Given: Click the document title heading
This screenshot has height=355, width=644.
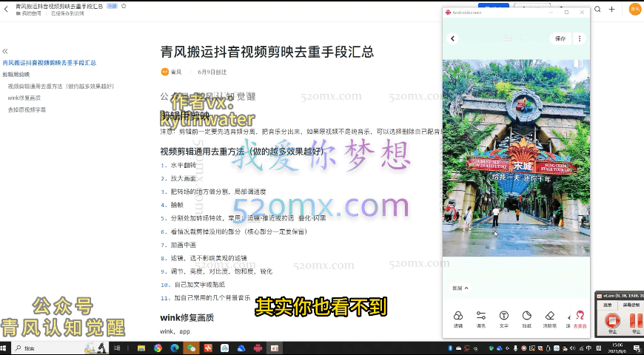Looking at the screenshot, I should click(x=267, y=52).
